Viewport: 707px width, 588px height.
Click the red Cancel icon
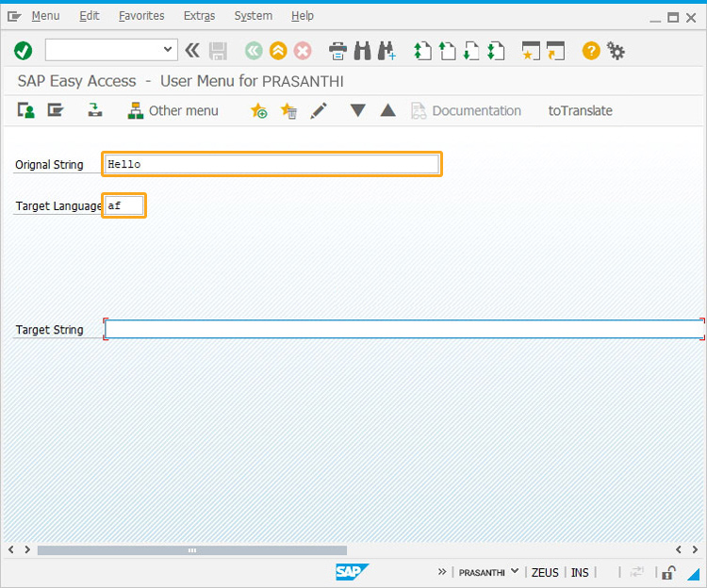click(x=303, y=51)
